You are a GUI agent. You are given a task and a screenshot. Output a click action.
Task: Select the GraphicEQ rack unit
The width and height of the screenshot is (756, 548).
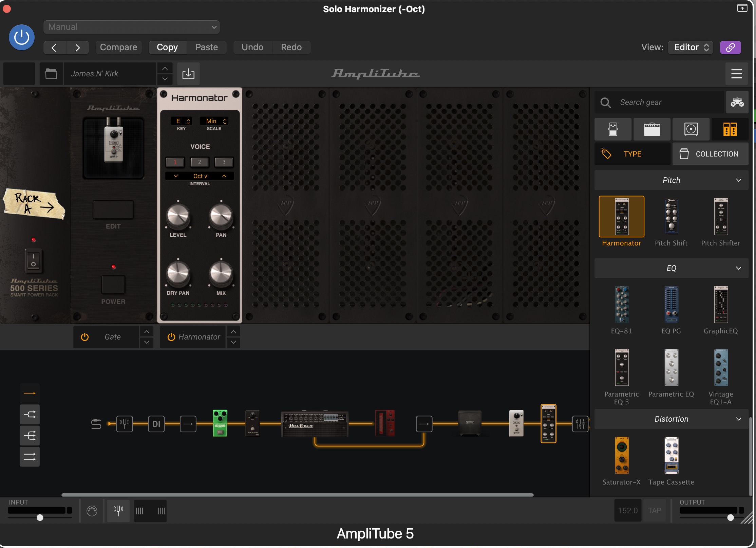721,305
